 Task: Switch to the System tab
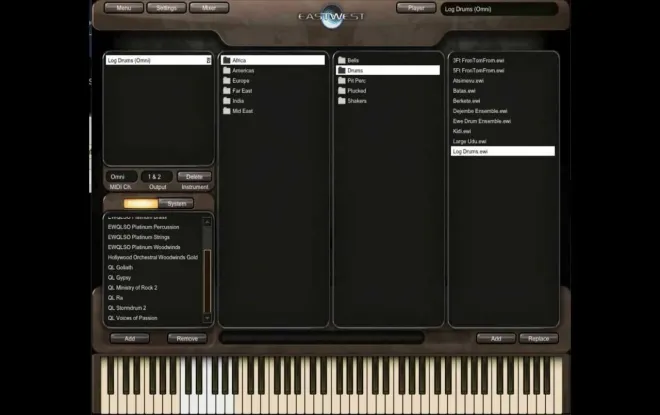coord(176,204)
